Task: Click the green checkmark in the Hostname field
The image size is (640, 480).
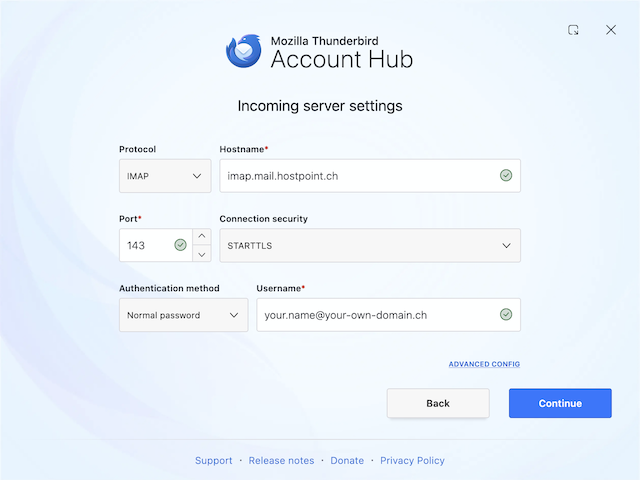Action: pos(506,176)
